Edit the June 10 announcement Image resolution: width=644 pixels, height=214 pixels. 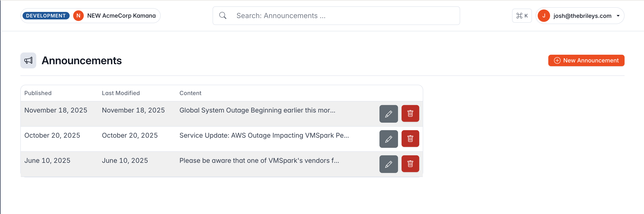click(389, 164)
